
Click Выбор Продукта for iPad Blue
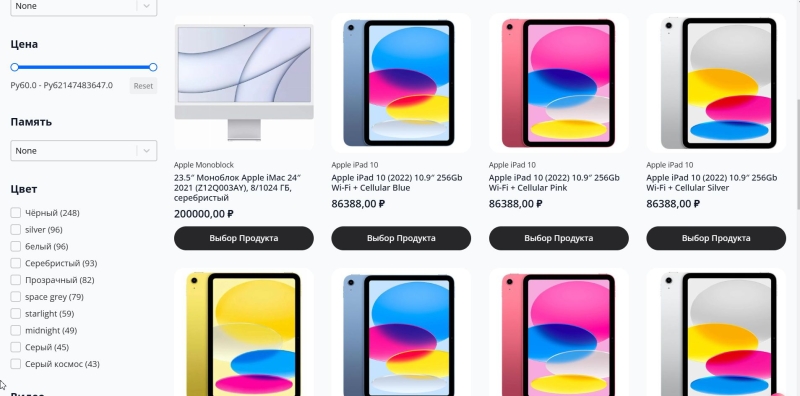(401, 238)
